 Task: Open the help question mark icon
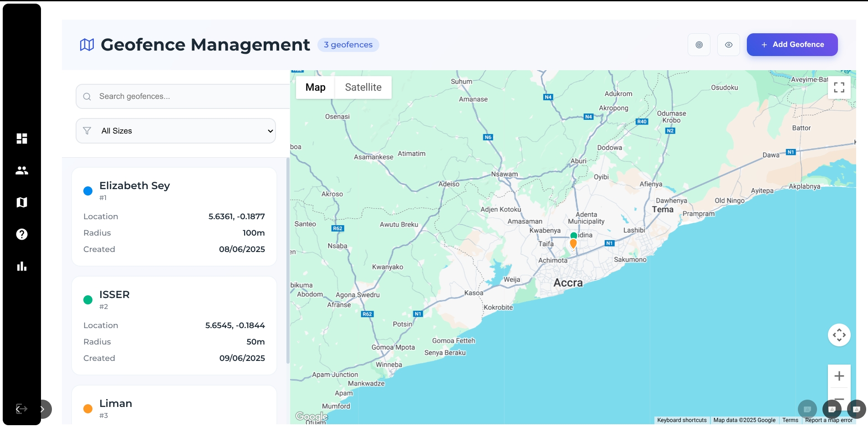point(22,234)
